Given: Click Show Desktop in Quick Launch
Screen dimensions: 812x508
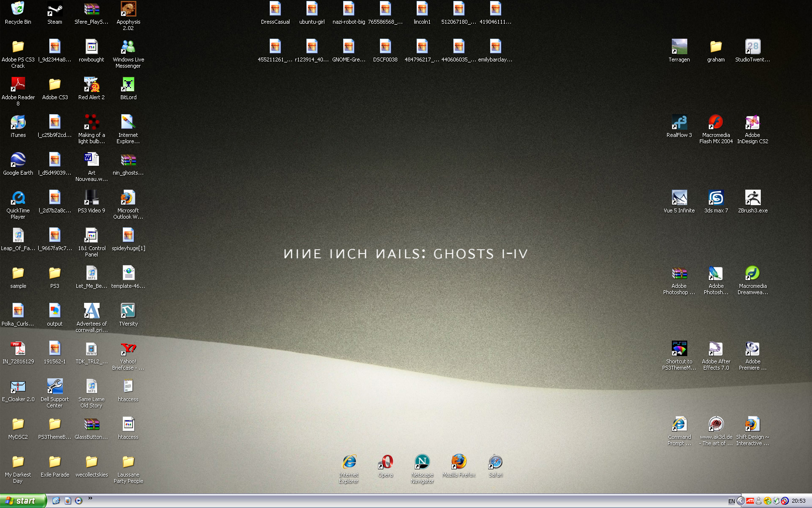Looking at the screenshot, I should click(x=56, y=501).
